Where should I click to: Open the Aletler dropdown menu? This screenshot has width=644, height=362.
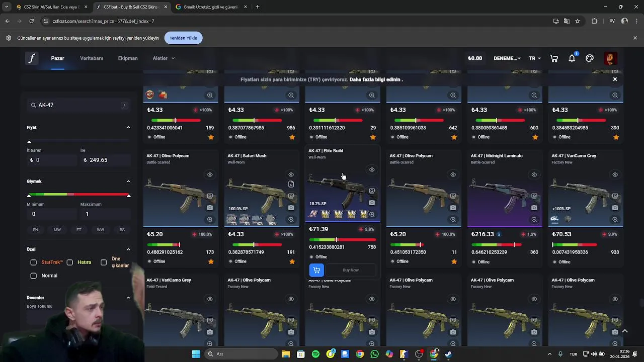164,58
